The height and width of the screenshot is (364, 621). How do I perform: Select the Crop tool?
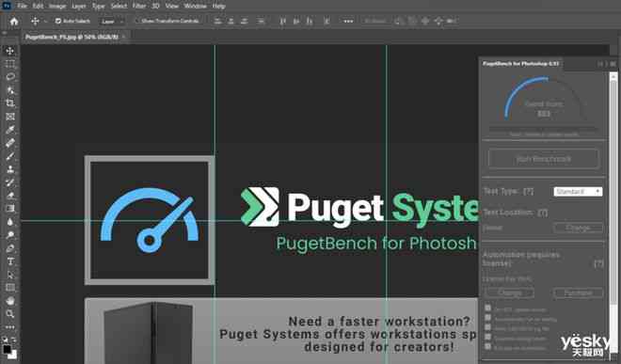(10, 103)
